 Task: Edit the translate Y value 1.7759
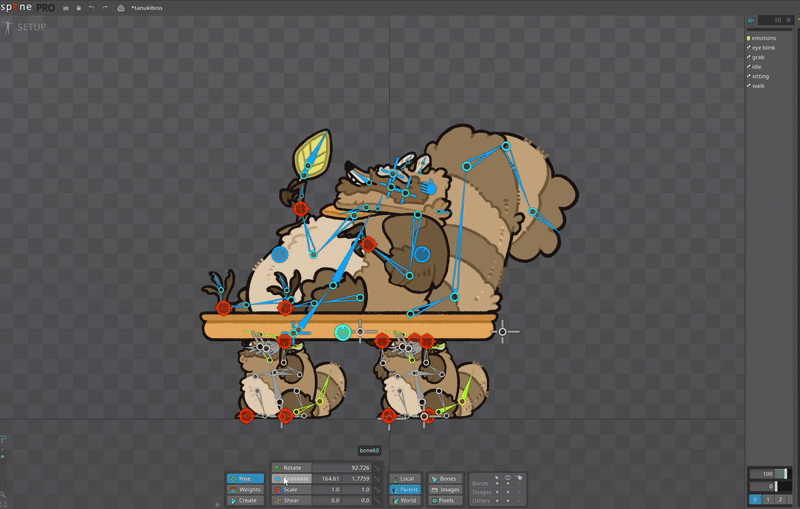pos(357,478)
